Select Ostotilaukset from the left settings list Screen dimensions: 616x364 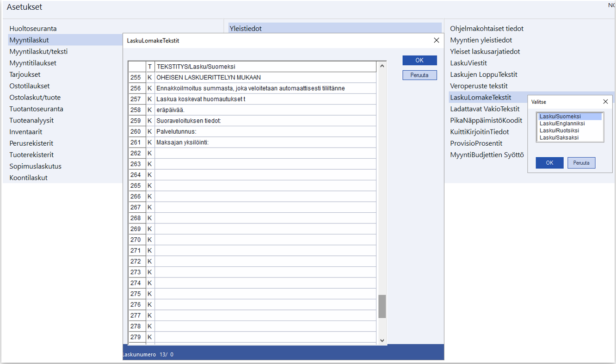[x=30, y=86]
